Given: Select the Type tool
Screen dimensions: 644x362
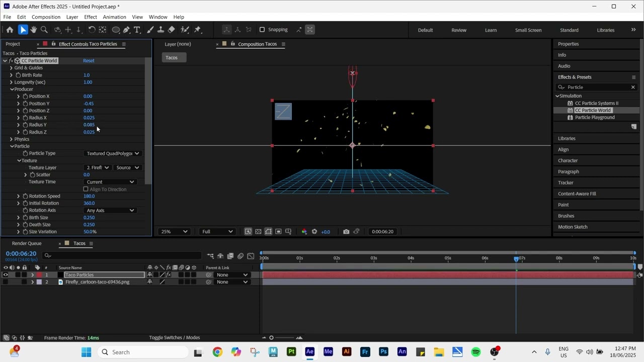Looking at the screenshot, I should click(137, 30).
